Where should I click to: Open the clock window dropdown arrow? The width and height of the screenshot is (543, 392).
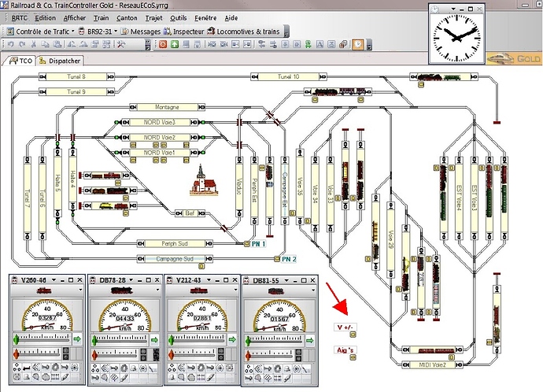tap(453, 9)
